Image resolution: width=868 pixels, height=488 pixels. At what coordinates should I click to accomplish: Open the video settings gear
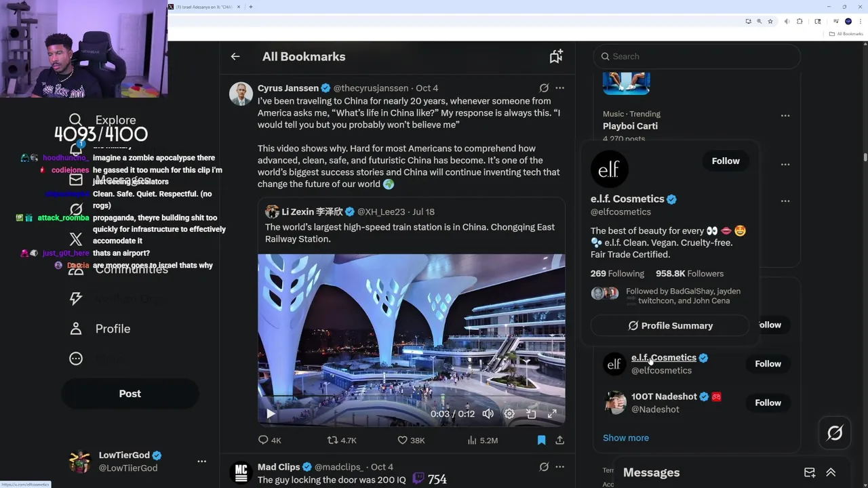(x=509, y=413)
